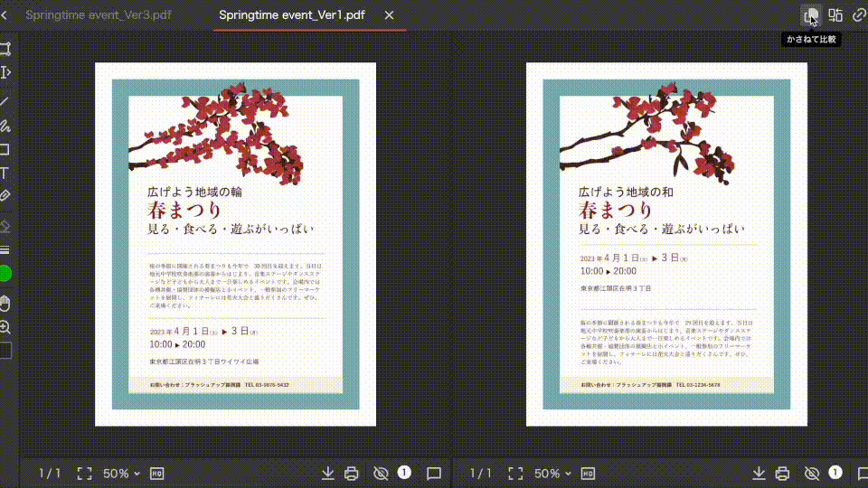Screen dimensions: 868x488
Task: Toggle fit-to-screen in right pane
Action: pos(515,474)
